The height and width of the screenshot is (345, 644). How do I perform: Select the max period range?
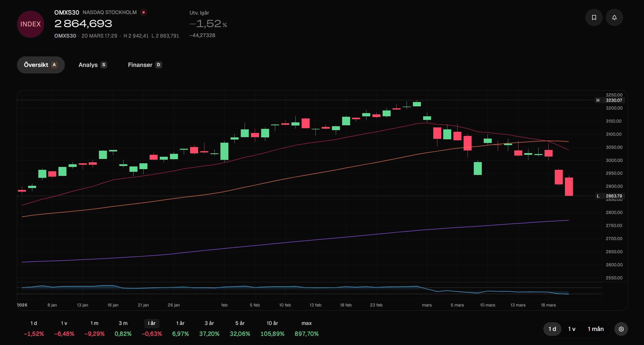click(306, 323)
